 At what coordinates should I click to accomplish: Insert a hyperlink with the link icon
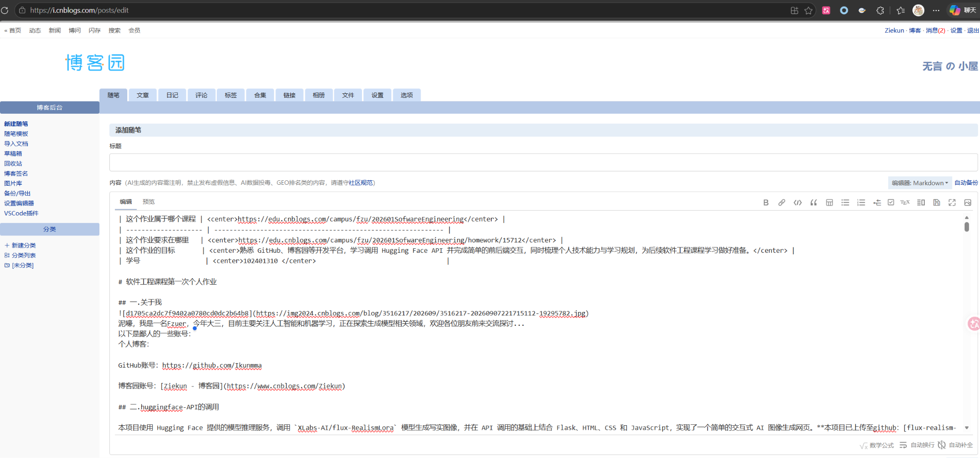click(782, 203)
